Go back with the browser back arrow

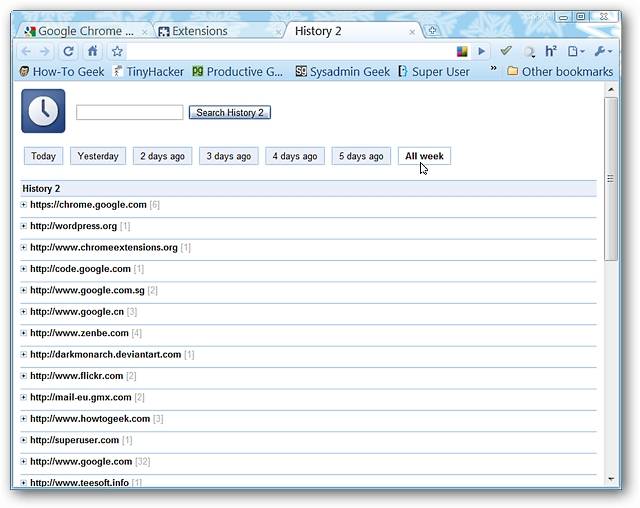pos(27,51)
